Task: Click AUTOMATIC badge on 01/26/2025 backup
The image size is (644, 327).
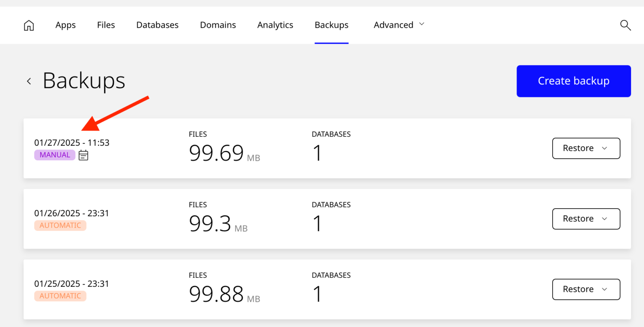Action: [60, 225]
